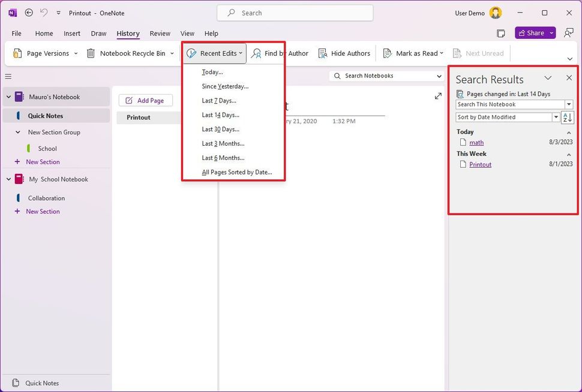This screenshot has height=392, width=582.
Task: Open the Sort by Date Modified dropdown
Action: 556,117
